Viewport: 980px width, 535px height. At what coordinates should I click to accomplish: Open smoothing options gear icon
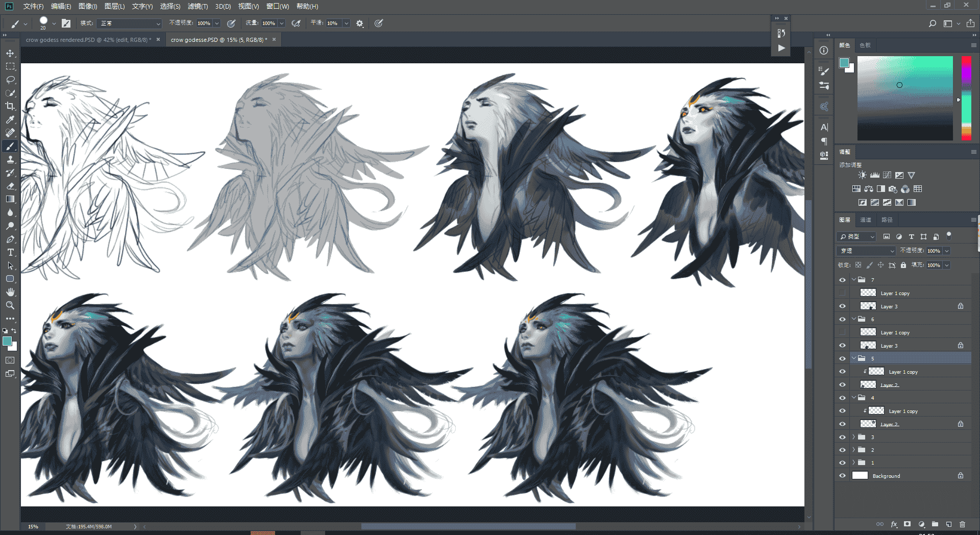pyautogui.click(x=360, y=23)
